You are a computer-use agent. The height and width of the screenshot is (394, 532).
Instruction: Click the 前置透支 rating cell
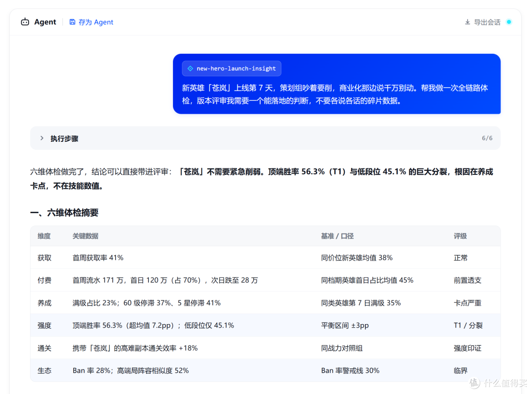pyautogui.click(x=467, y=280)
